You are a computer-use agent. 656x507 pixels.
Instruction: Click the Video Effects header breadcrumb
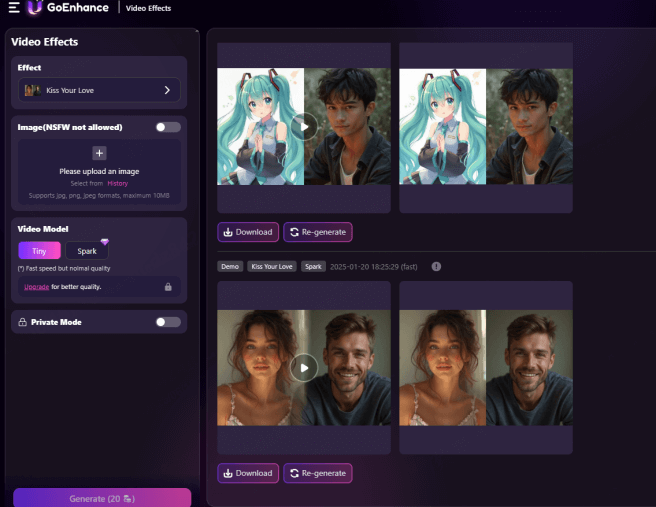(149, 8)
